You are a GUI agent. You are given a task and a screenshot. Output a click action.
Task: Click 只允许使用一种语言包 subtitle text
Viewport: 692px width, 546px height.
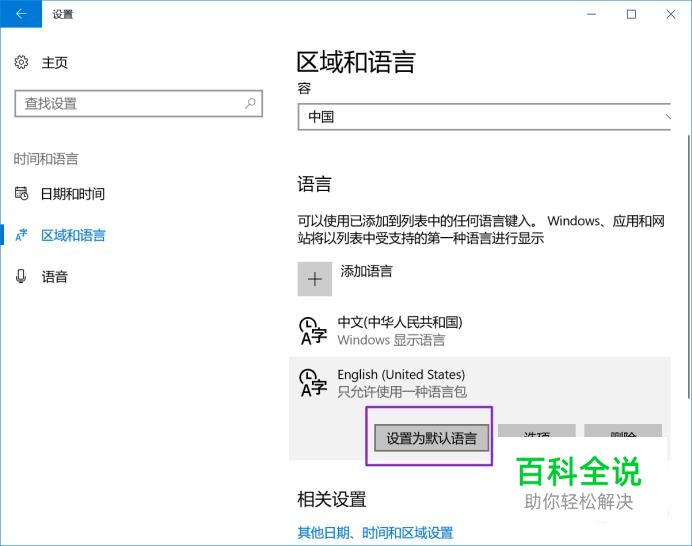coord(402,392)
